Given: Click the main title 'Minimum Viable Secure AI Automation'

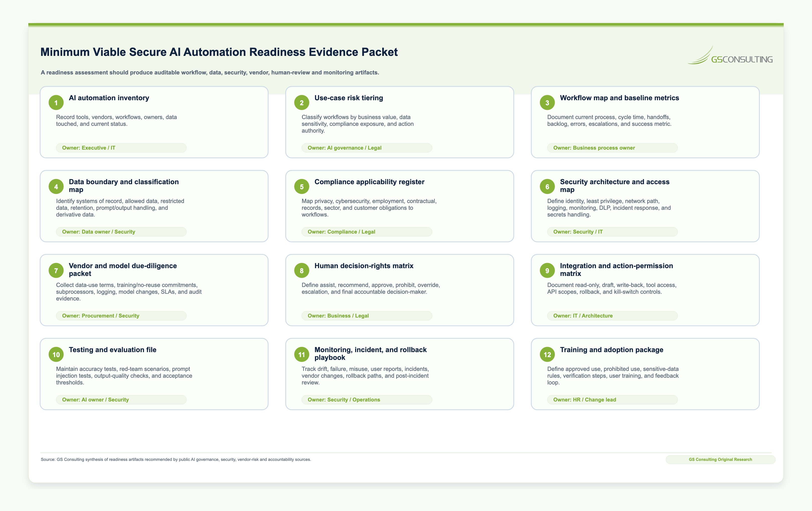Looking at the screenshot, I should (219, 52).
